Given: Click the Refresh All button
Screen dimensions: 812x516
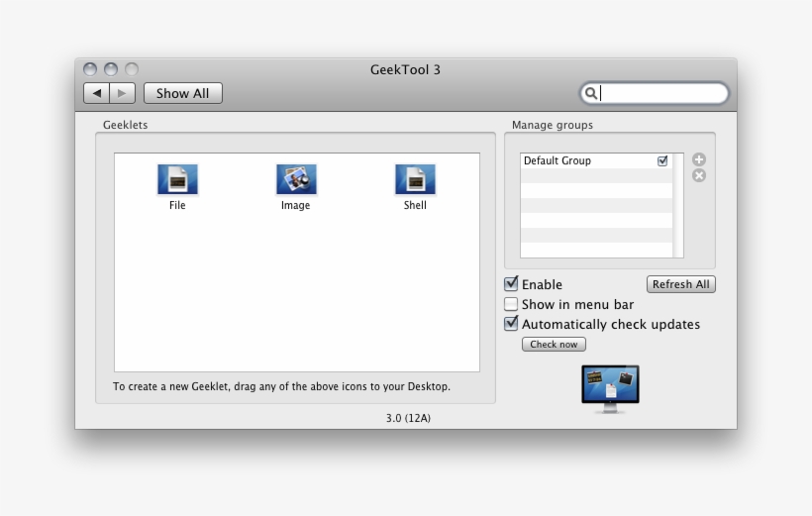Looking at the screenshot, I should pos(680,284).
